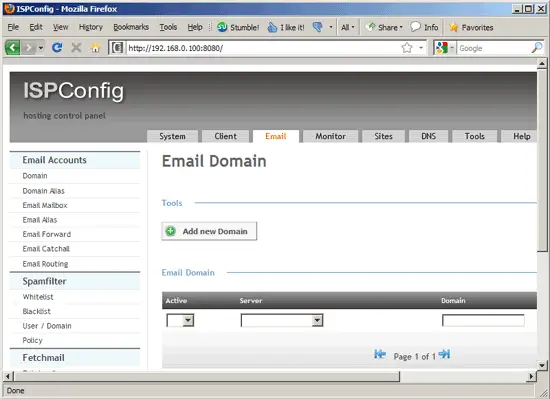Jump to the last page arrow icon
This screenshot has width=550, height=399.
click(x=444, y=354)
